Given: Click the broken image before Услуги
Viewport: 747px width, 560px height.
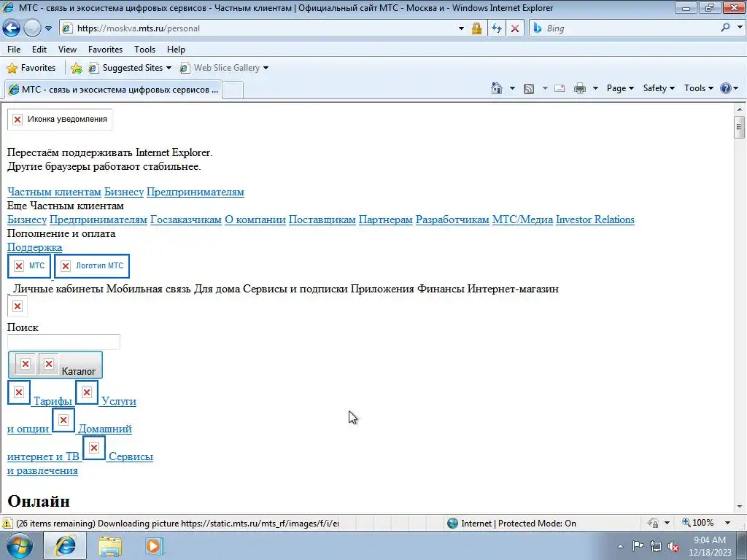Looking at the screenshot, I should pos(87,392).
